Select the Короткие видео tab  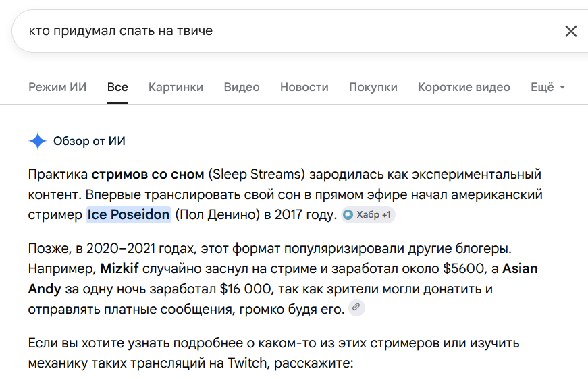pyautogui.click(x=464, y=87)
